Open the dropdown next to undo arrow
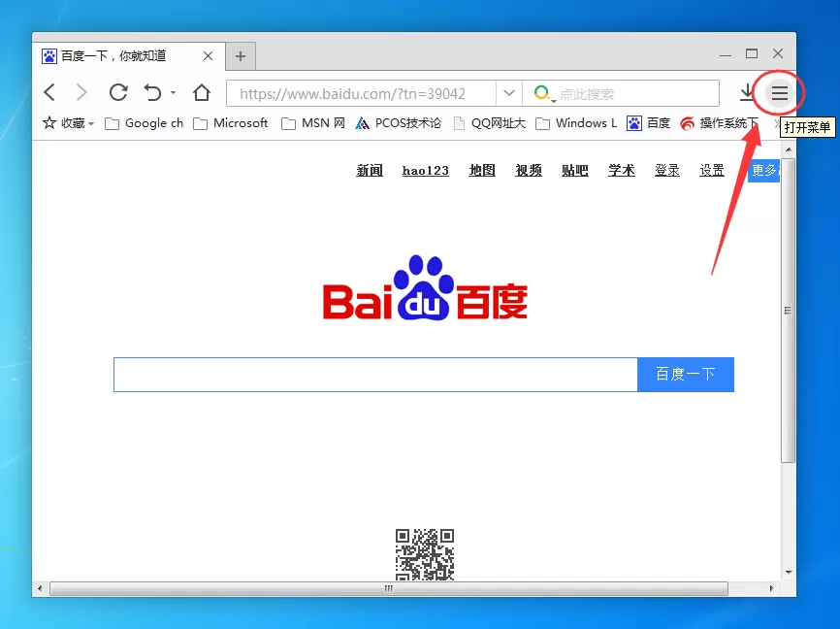 (173, 93)
